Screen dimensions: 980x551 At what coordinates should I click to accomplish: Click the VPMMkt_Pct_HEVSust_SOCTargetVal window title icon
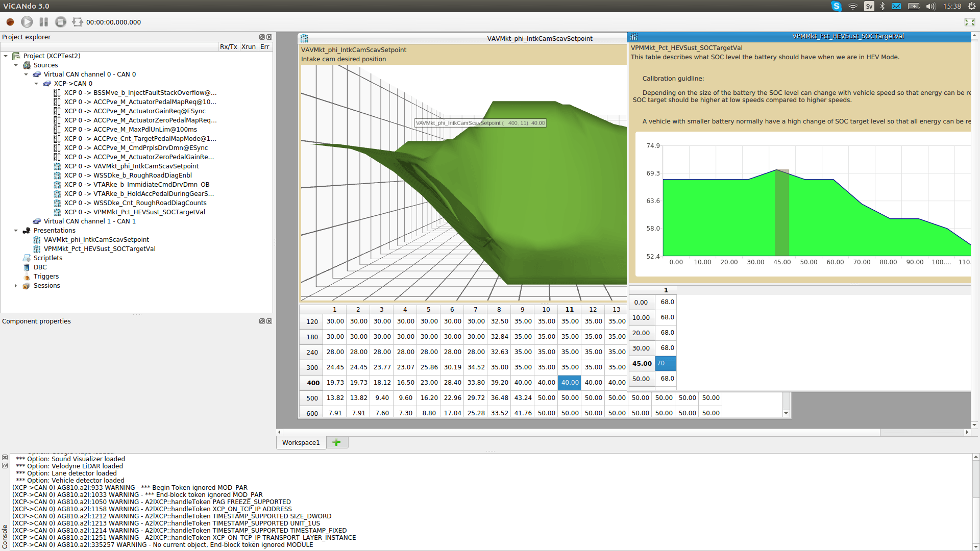(634, 37)
